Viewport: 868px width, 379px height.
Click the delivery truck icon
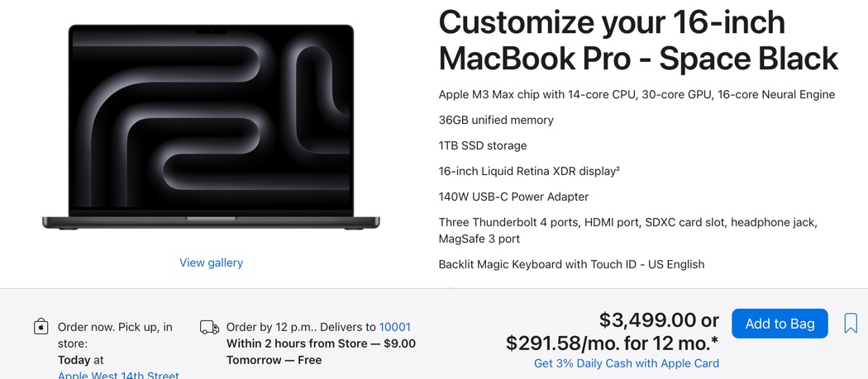point(209,328)
